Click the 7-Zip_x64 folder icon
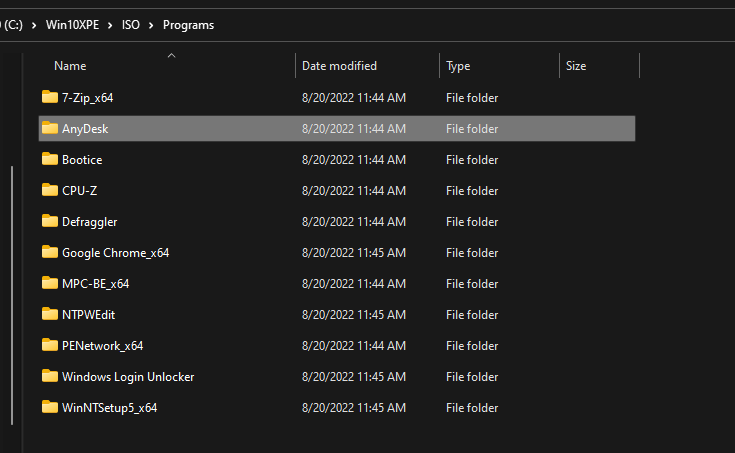The image size is (735, 453). point(50,97)
